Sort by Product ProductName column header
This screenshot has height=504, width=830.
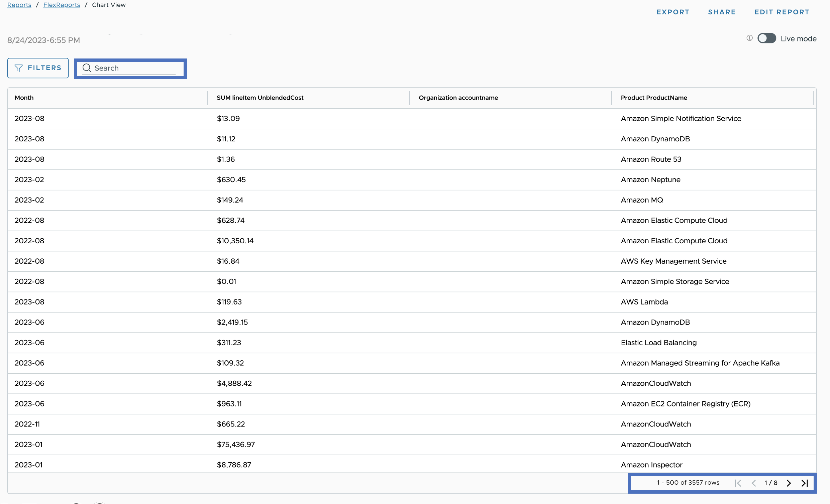tap(653, 98)
